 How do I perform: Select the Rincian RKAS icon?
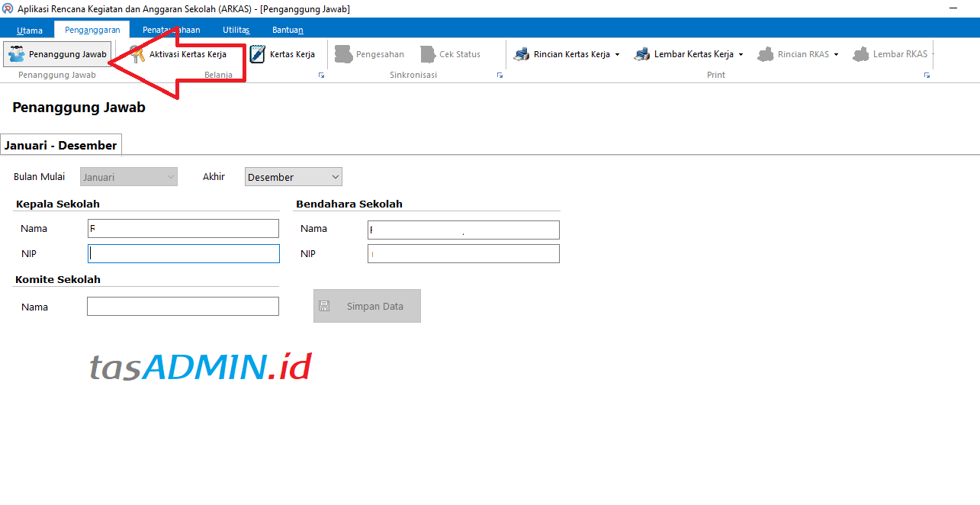pyautogui.click(x=763, y=53)
